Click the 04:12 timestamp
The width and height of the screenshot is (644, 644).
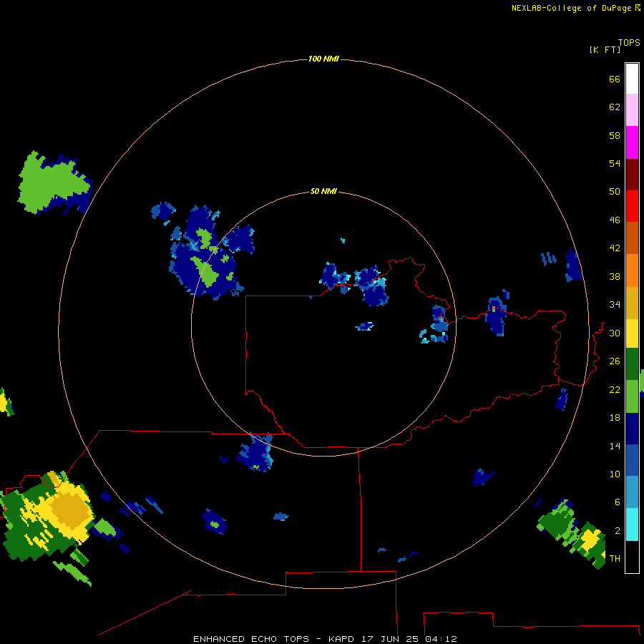pos(441,639)
